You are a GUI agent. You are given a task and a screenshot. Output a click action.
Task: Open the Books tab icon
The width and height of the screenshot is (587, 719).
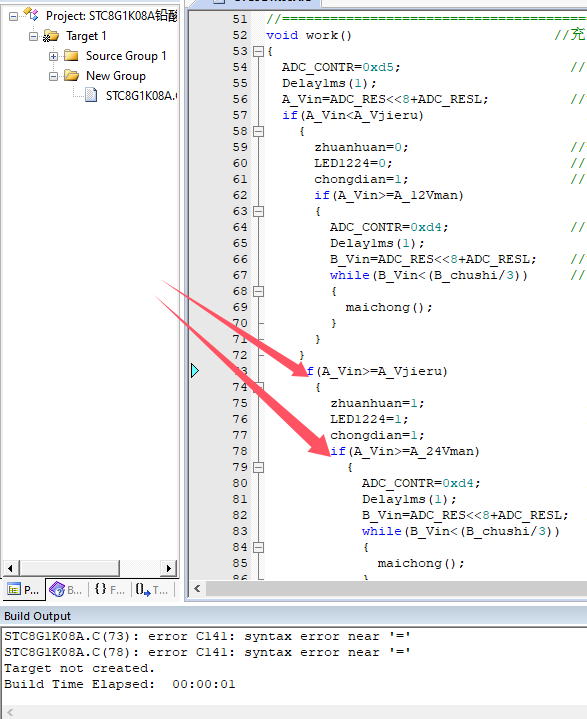57,589
